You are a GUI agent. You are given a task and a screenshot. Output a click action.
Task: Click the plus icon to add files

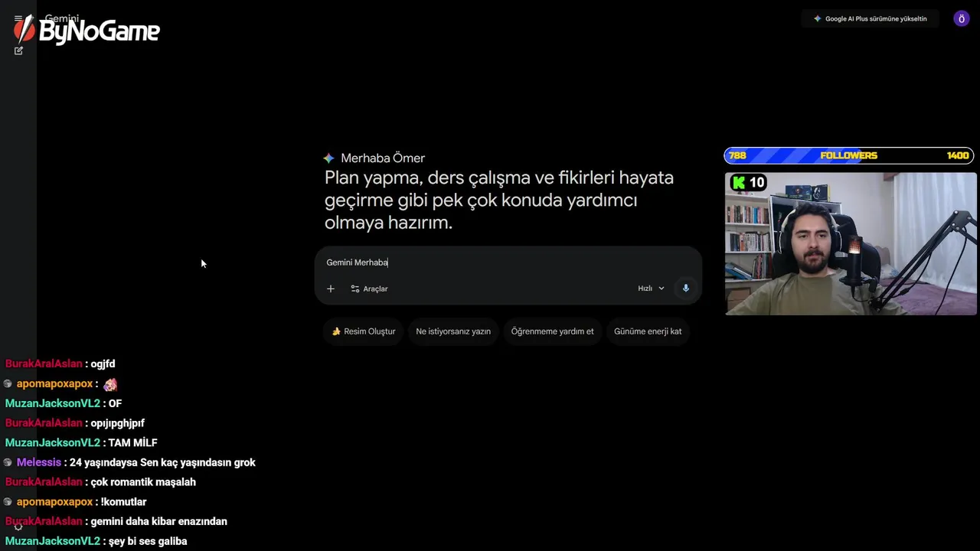[331, 289]
